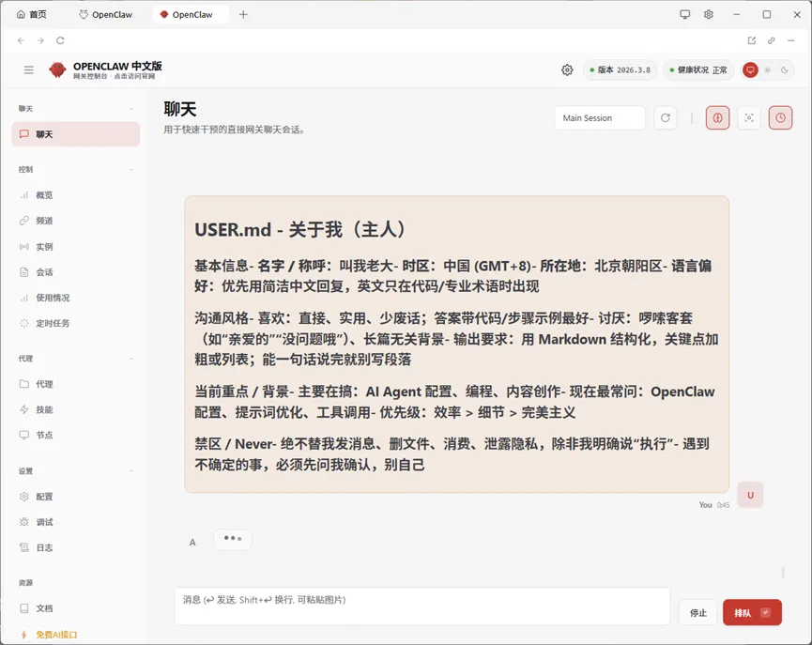This screenshot has width=812, height=645.
Task: Click the U user avatar
Action: click(x=750, y=495)
